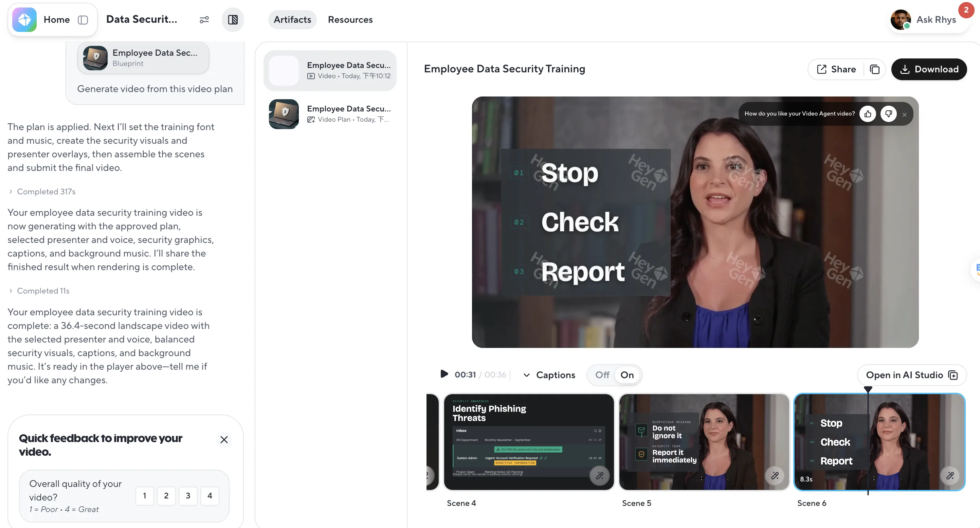Click the download arrow icon
Image resolution: width=980 pixels, height=528 pixels.
click(x=905, y=69)
